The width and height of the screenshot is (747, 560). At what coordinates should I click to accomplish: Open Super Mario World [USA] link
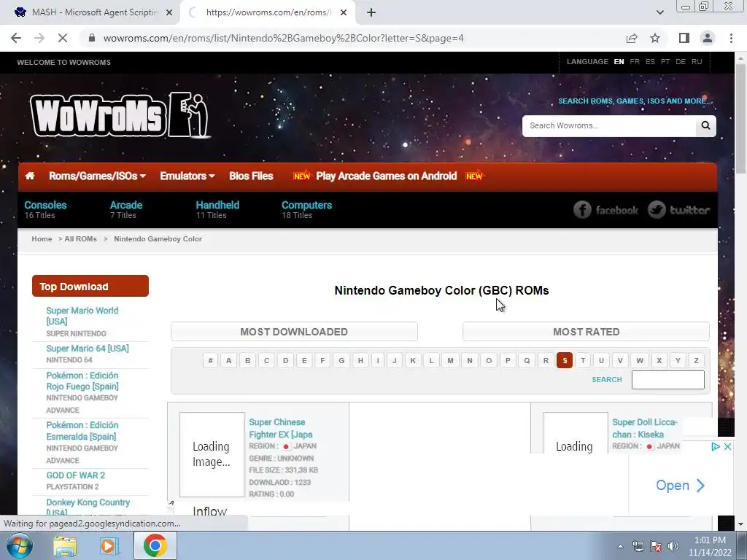coord(82,316)
